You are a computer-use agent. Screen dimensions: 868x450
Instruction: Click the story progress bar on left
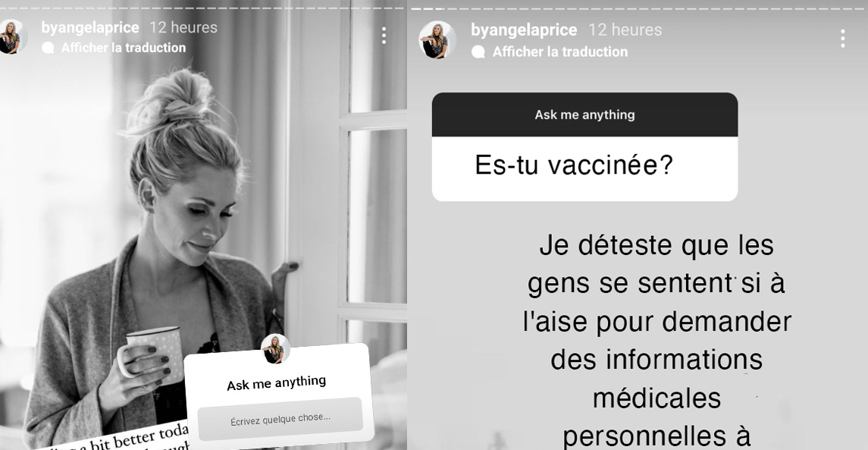point(203,8)
